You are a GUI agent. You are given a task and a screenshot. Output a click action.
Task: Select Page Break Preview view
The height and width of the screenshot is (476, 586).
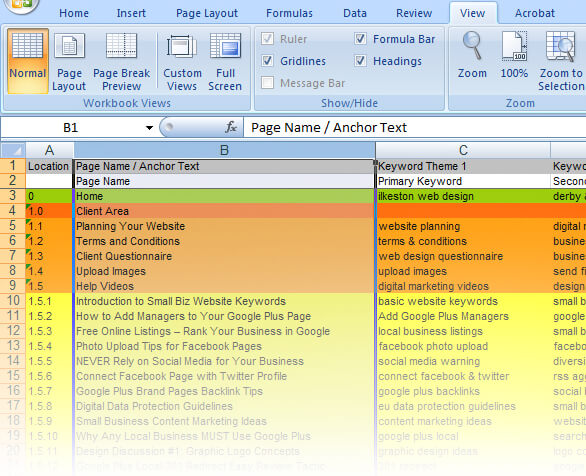click(121, 61)
